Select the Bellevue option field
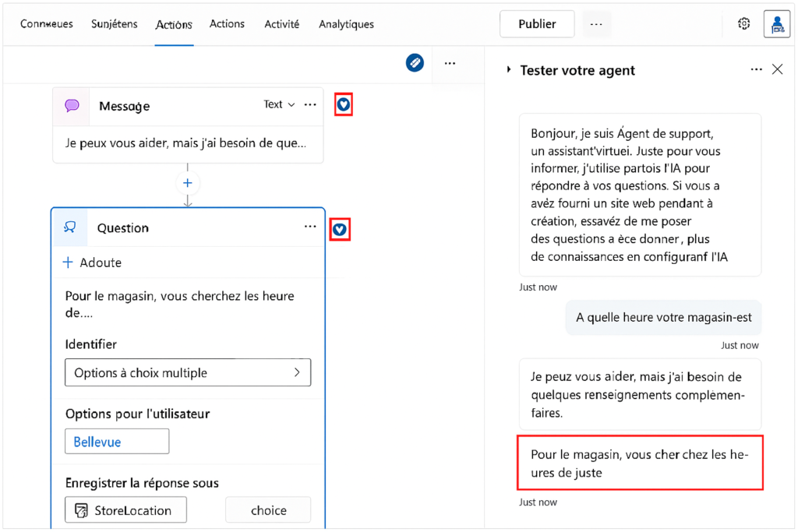Image resolution: width=798 pixels, height=532 pixels. tap(117, 442)
